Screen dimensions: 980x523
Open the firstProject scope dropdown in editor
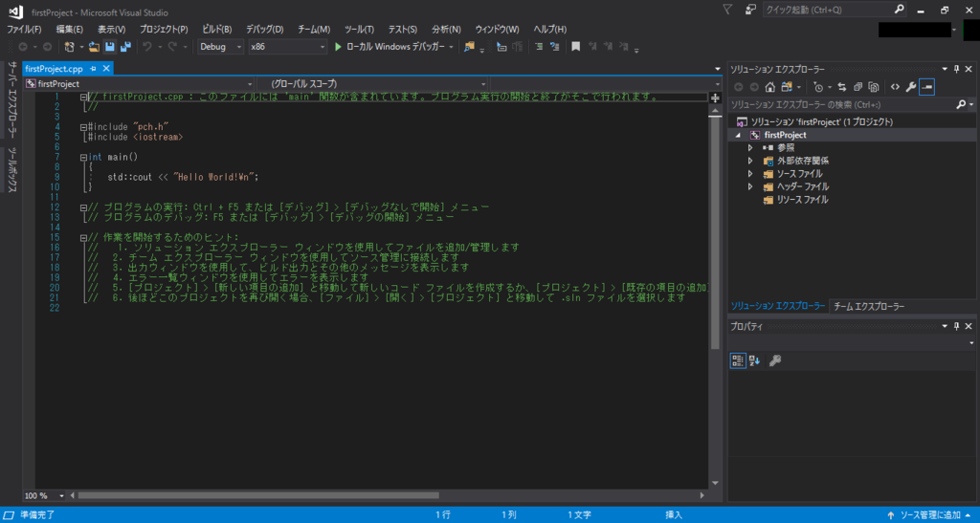139,83
